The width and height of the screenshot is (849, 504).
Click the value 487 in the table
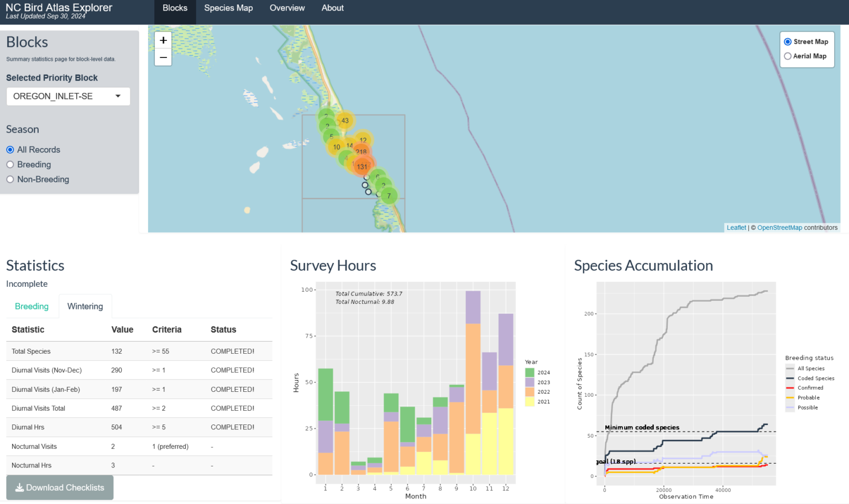click(117, 408)
